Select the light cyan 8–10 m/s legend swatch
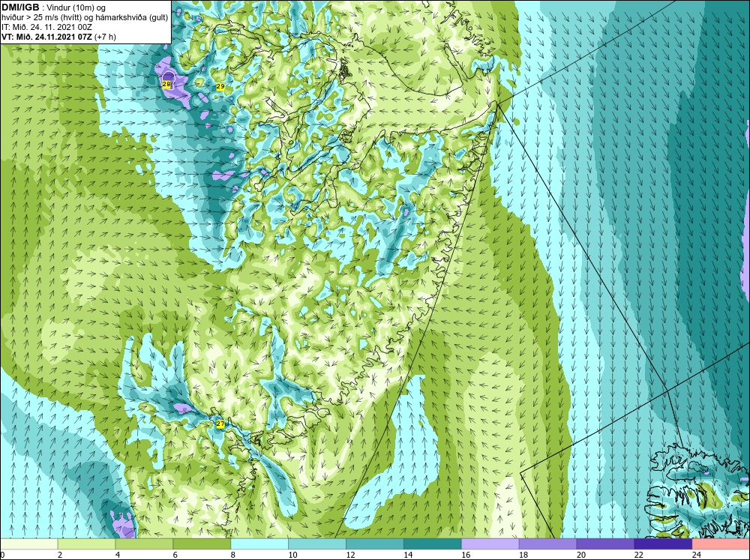 tap(259, 544)
